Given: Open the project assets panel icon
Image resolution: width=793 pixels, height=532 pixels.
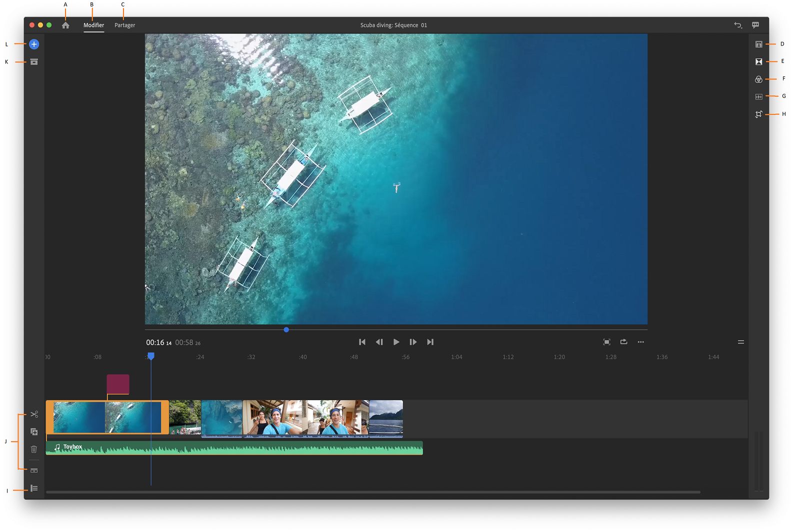Looking at the screenshot, I should pos(34,62).
